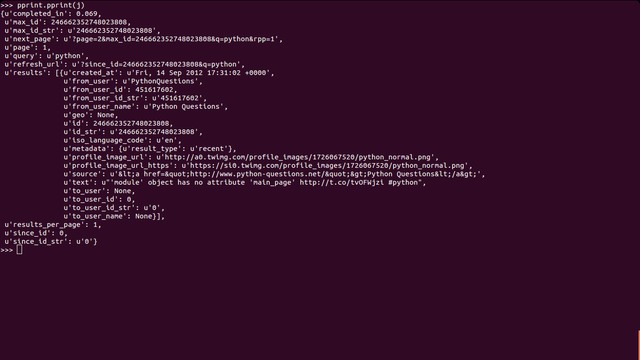Viewport: 640px width, 360px height.
Task: Click the terminal cursor at the last prompt
Action: (x=19, y=250)
